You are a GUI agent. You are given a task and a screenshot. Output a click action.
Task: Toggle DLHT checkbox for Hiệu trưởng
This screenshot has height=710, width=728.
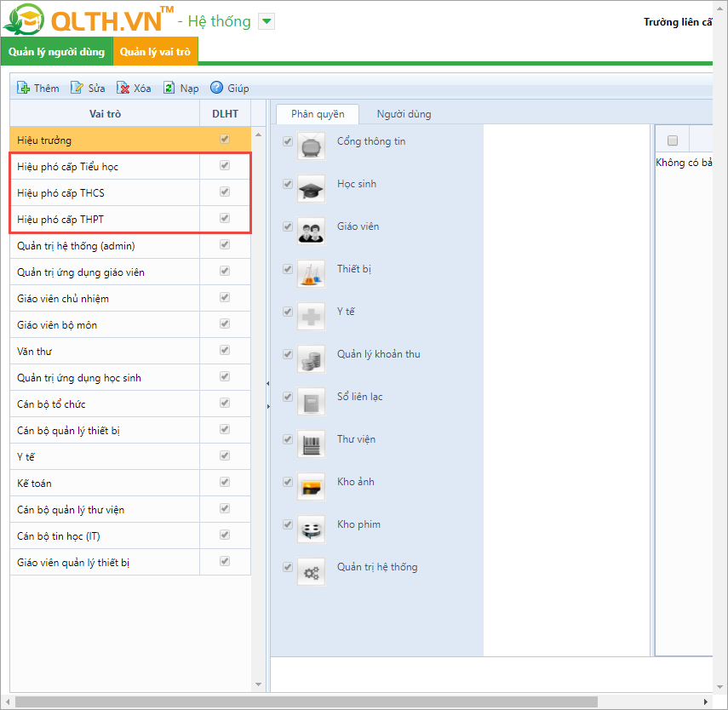pyautogui.click(x=225, y=139)
